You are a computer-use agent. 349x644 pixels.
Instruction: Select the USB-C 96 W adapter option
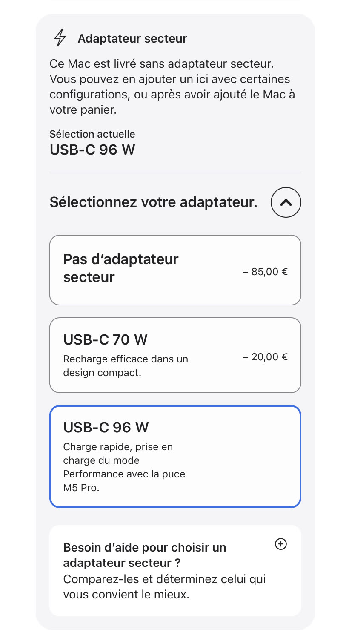click(175, 457)
